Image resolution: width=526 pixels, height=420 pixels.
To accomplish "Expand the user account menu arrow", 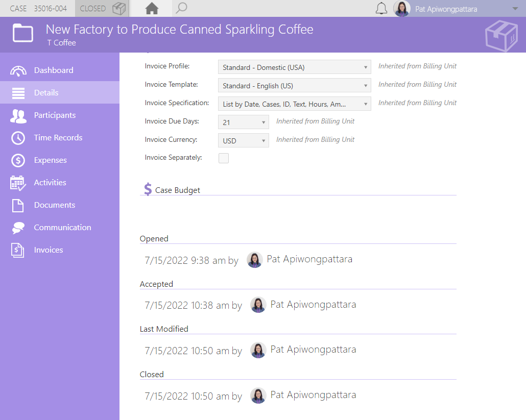I will 515,9.
